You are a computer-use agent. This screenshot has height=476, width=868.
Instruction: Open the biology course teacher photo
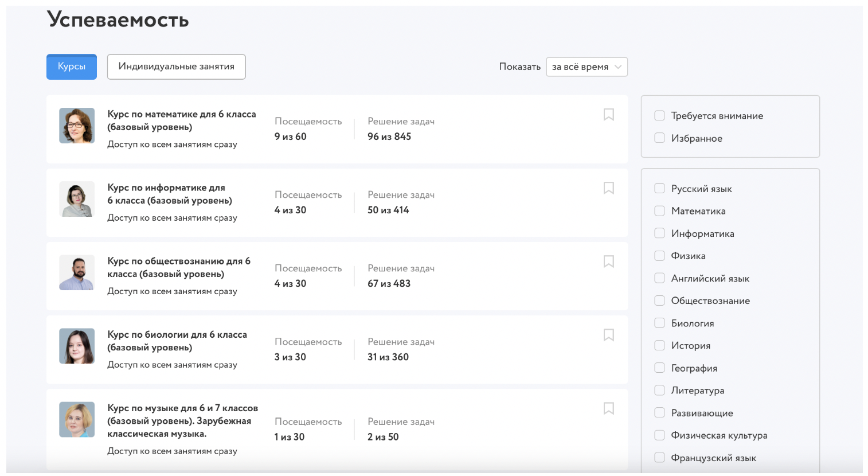coord(77,346)
